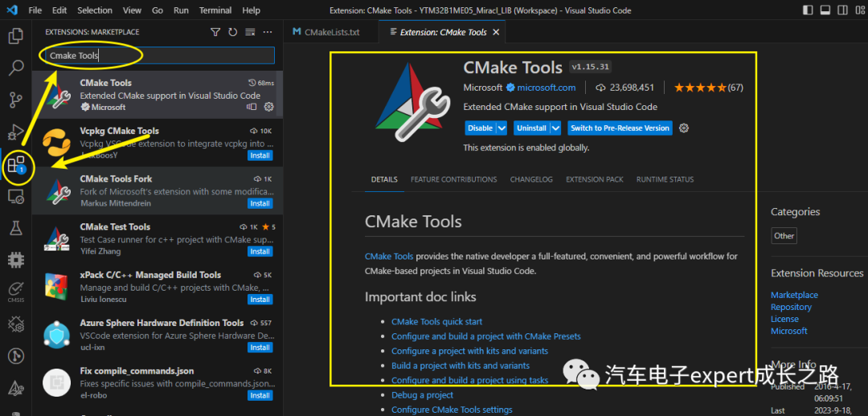Click the Other category tag
This screenshot has width=868, height=416.
(x=784, y=235)
